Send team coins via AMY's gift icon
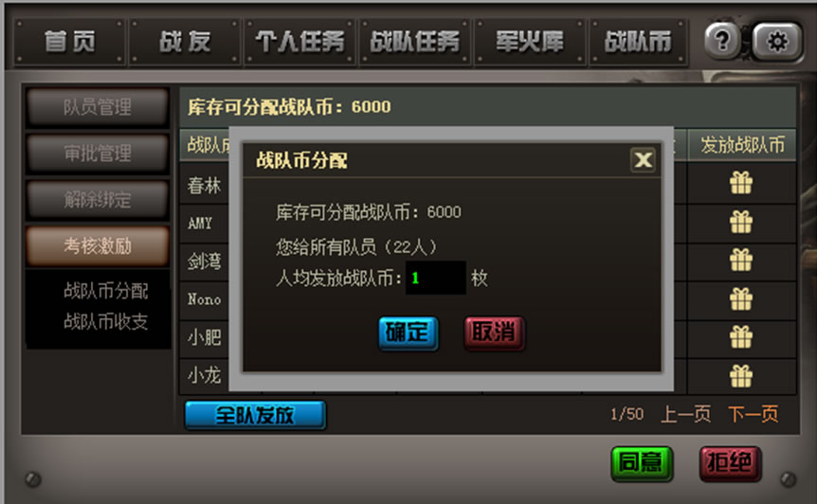Viewport: 817px width, 504px height. 741,222
